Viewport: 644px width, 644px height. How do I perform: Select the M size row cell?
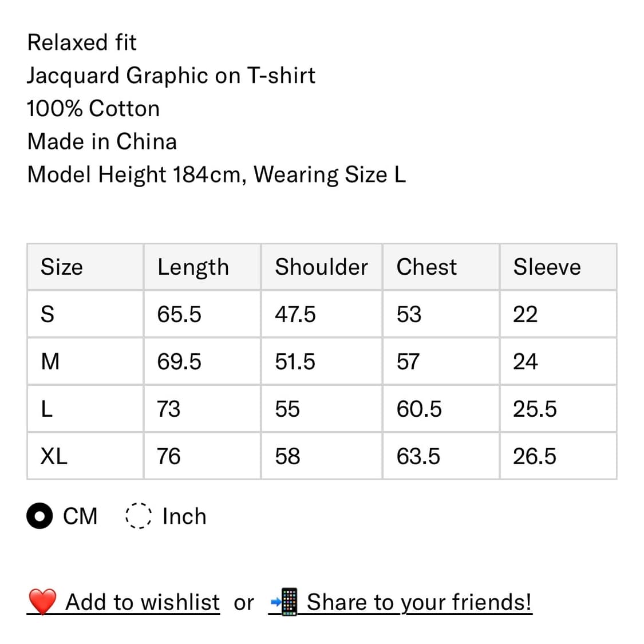click(x=85, y=361)
